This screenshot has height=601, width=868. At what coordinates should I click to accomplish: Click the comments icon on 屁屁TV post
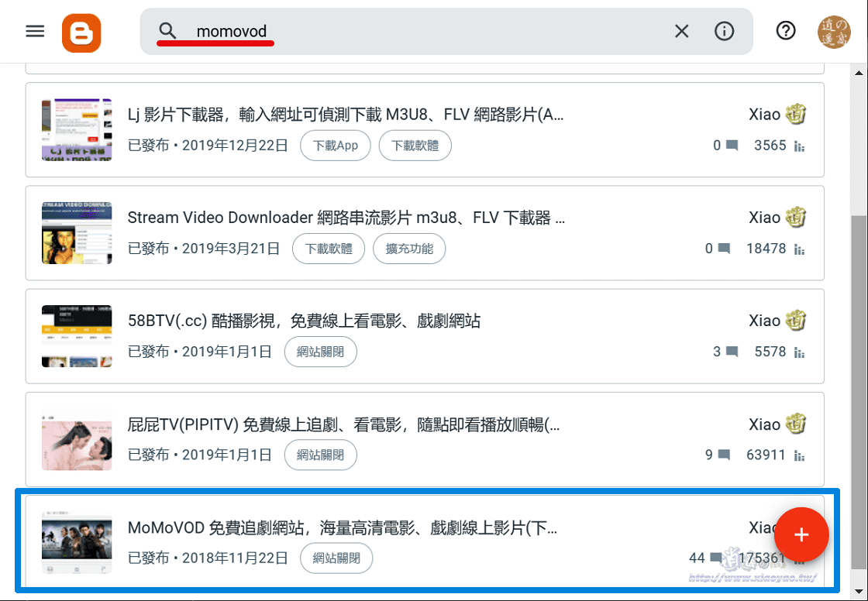click(x=724, y=455)
